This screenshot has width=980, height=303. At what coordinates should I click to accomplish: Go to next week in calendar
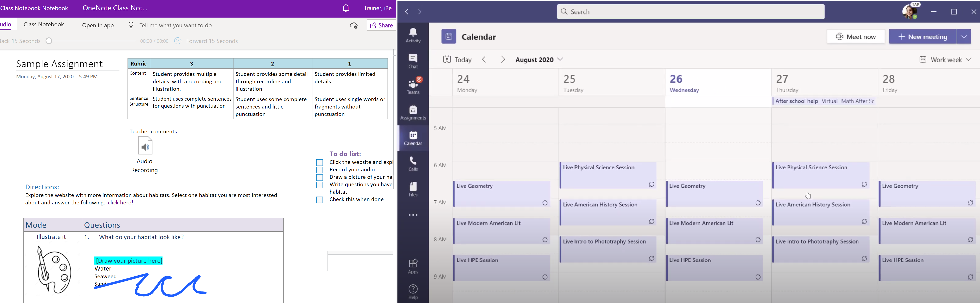tap(503, 59)
